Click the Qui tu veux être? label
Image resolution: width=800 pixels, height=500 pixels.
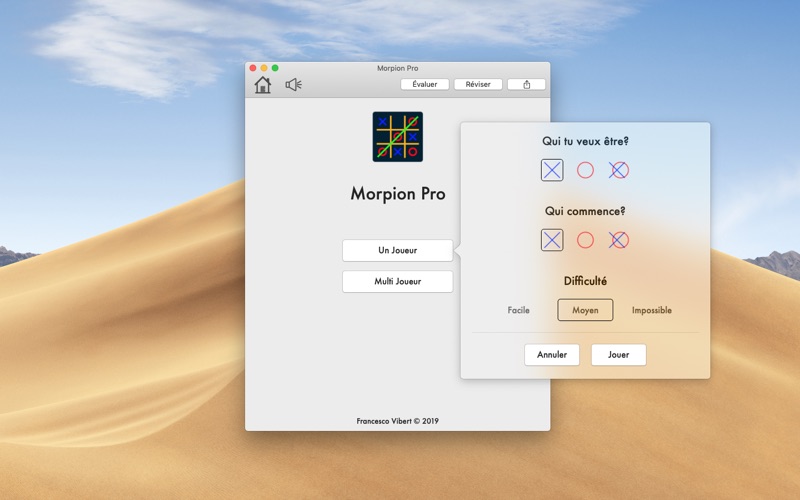point(585,141)
